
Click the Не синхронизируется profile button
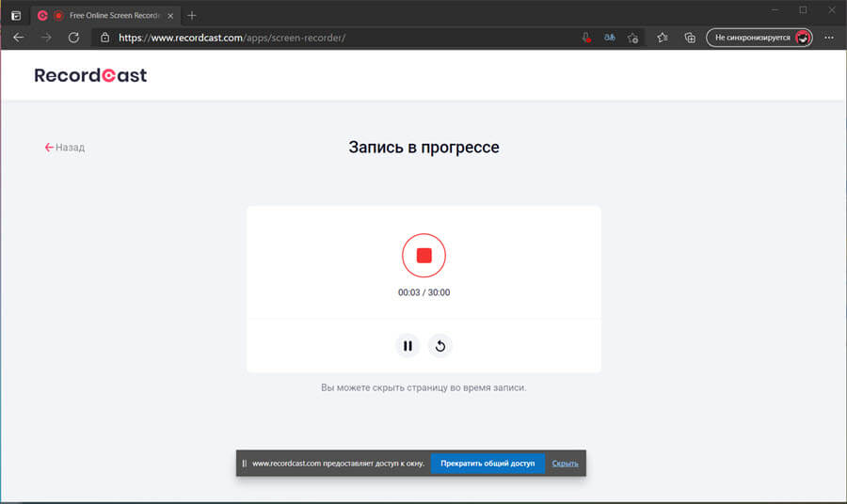click(x=759, y=38)
